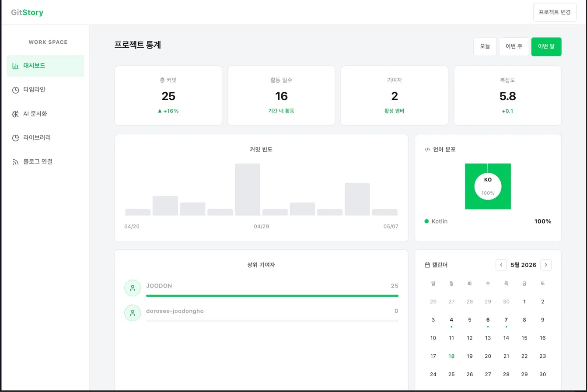
Task: Click the second-tallest bar in commit chart
Action: point(357,199)
